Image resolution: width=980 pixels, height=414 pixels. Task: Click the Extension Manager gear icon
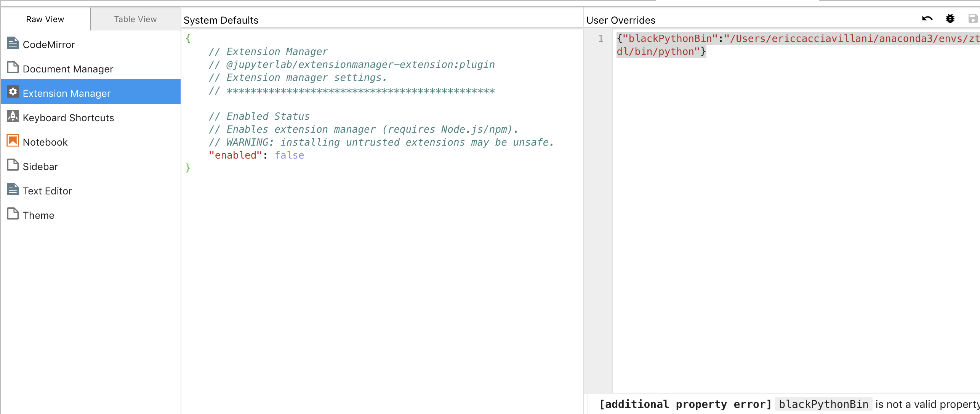(13, 92)
